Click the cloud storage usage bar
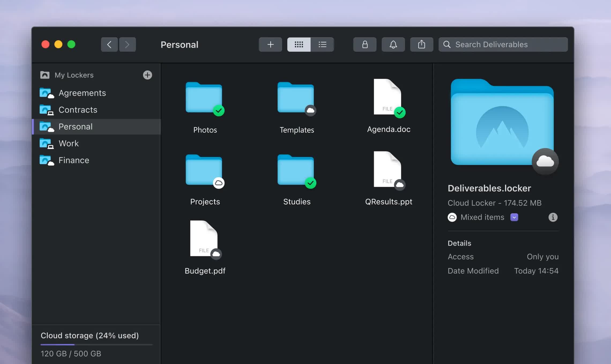 (96, 344)
